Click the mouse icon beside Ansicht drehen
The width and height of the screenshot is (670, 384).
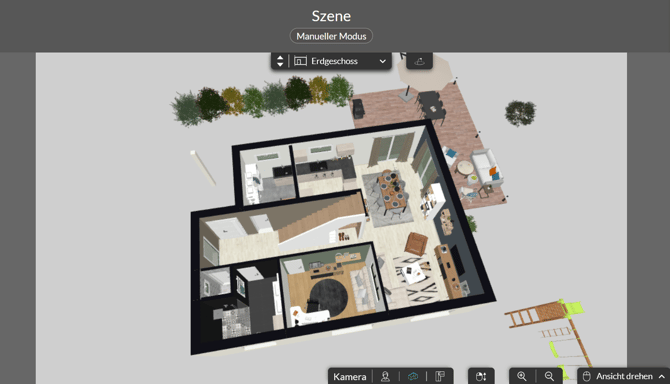pyautogui.click(x=587, y=376)
